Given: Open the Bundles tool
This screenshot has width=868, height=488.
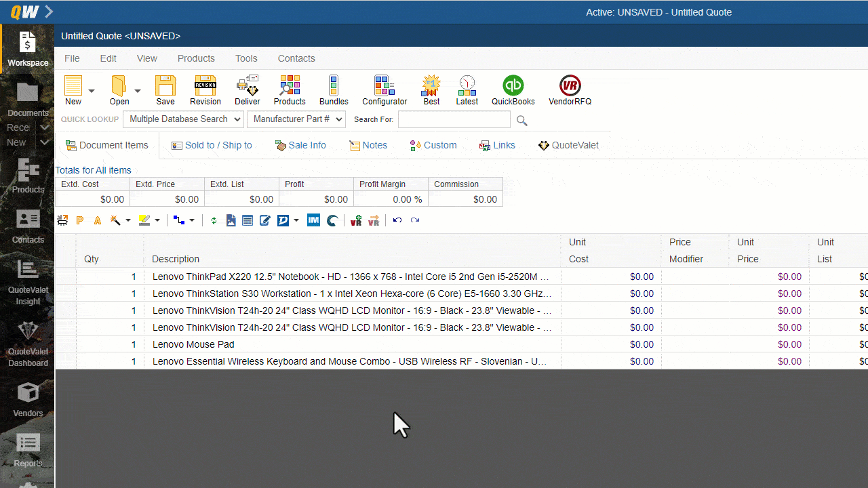Looking at the screenshot, I should 333,89.
